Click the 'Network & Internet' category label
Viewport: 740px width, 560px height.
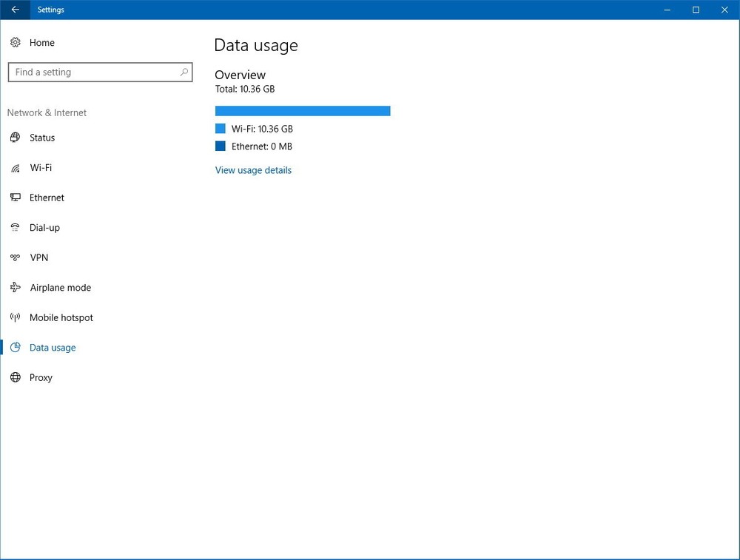coord(47,112)
